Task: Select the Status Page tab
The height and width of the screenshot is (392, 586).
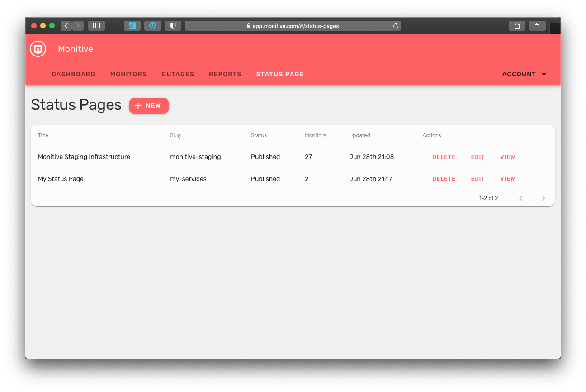Action: tap(280, 74)
